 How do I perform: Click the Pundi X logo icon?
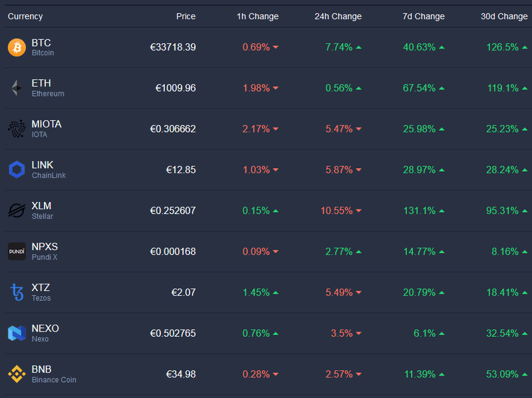click(x=17, y=252)
